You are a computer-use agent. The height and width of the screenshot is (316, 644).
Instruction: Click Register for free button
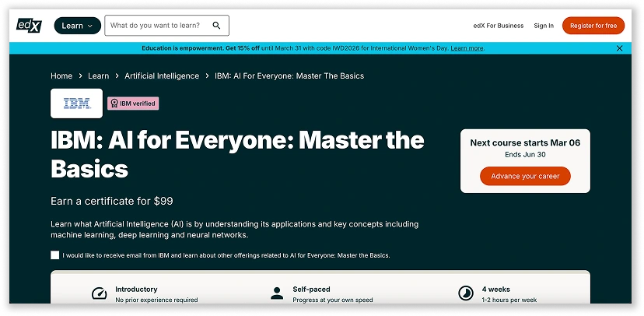[x=593, y=26]
